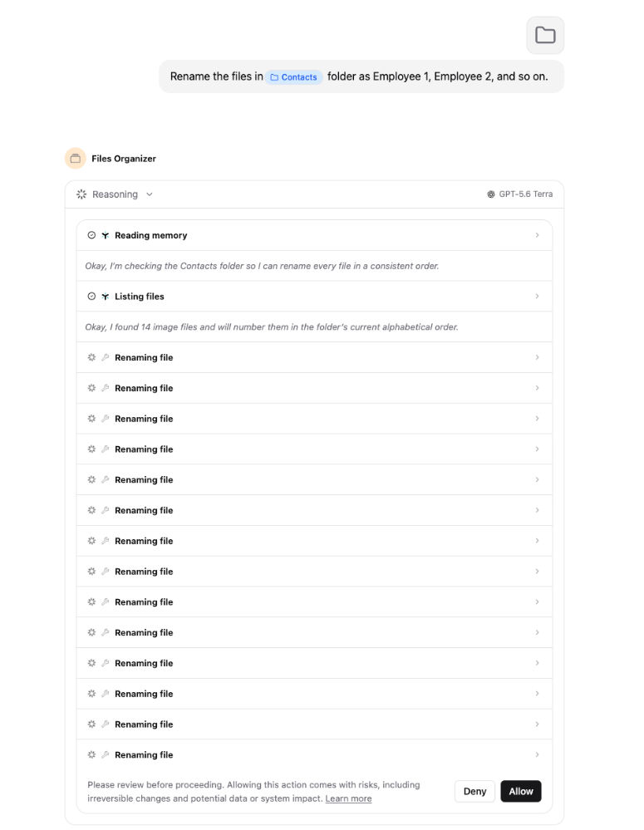Viewport: 644px width, 830px height.
Task: Click the GPT-5.6 Terra model label
Action: 525,194
